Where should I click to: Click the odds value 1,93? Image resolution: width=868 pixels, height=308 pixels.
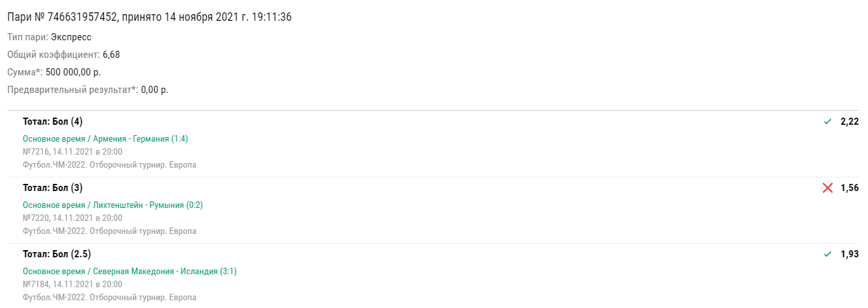850,254
